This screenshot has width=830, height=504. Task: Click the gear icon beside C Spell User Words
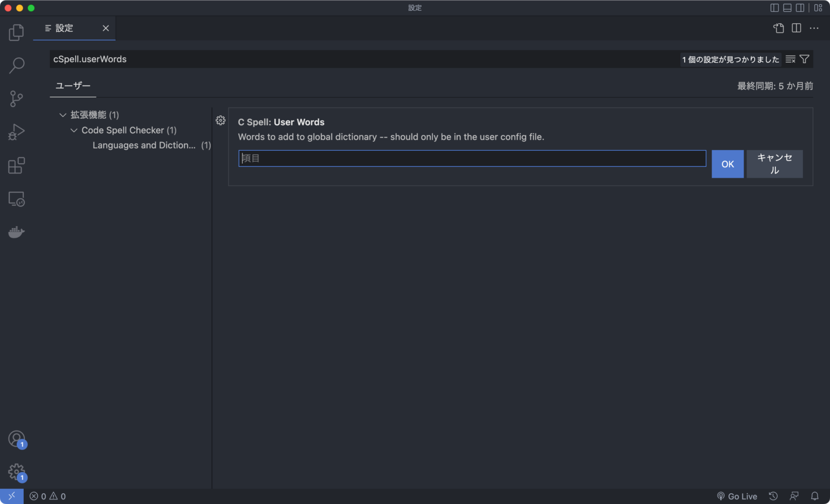(x=220, y=120)
